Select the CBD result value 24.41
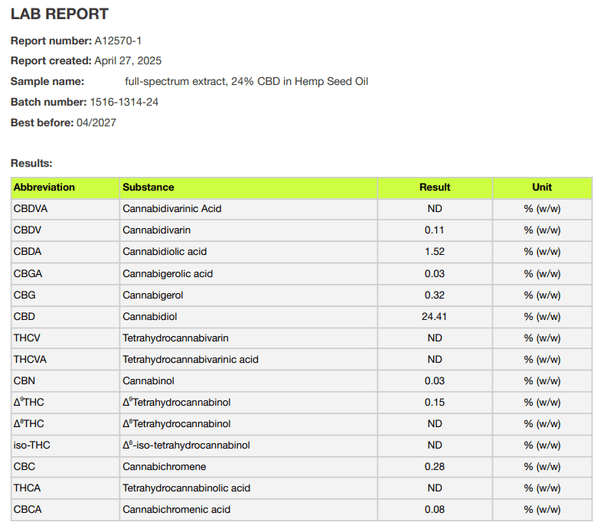The width and height of the screenshot is (600, 532). pyautogui.click(x=434, y=316)
